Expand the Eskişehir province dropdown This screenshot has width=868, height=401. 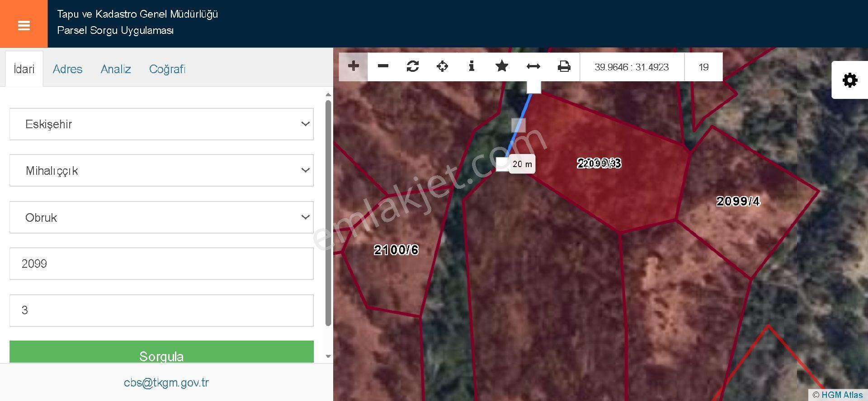point(161,124)
